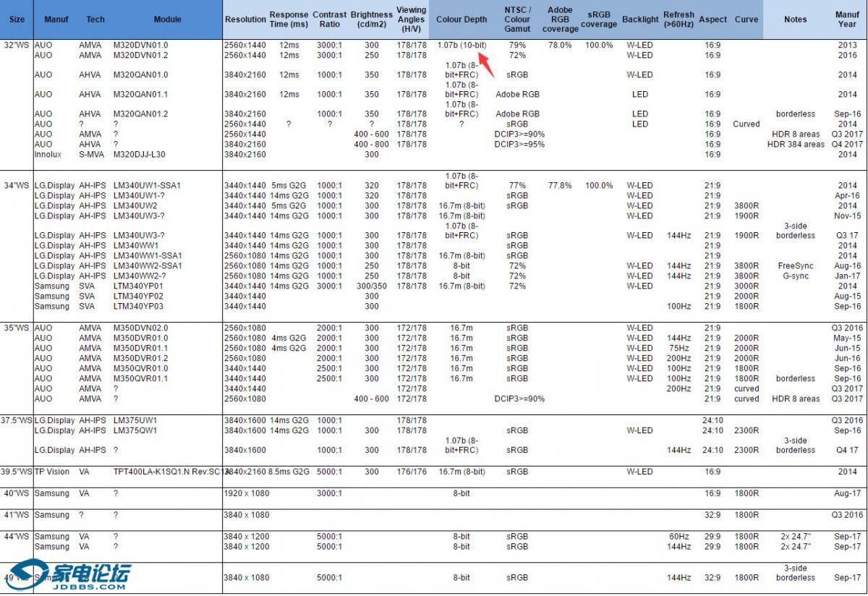The image size is (868, 596).
Task: Click the 1920 x 1080 resolution cell
Action: pos(247,493)
